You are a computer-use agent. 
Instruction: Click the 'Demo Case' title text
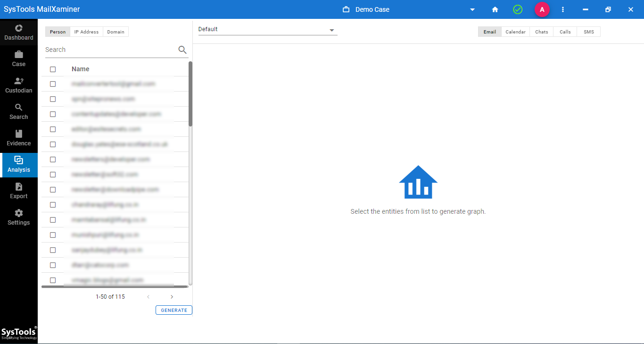pos(372,9)
